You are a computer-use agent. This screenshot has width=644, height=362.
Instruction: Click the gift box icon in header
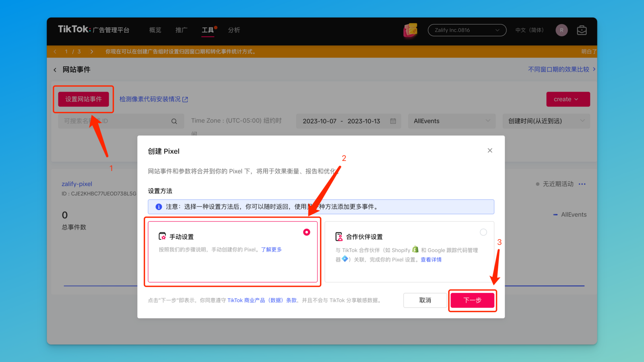coord(410,30)
